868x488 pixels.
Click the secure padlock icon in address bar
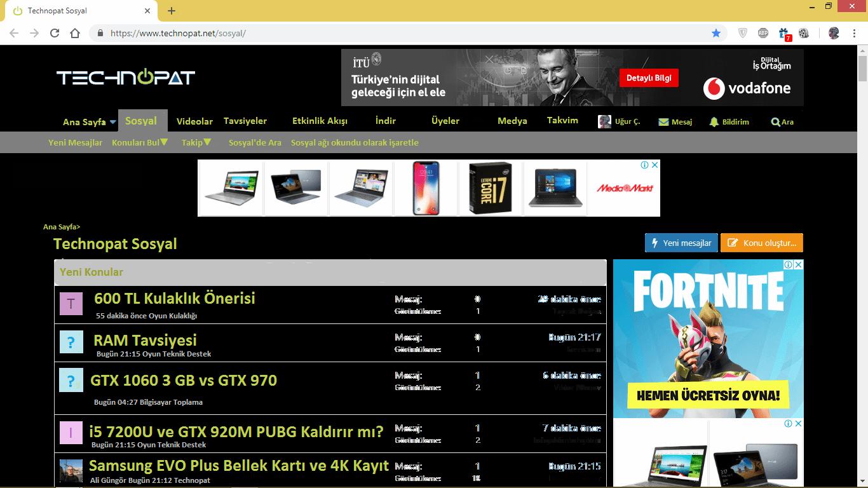point(100,33)
